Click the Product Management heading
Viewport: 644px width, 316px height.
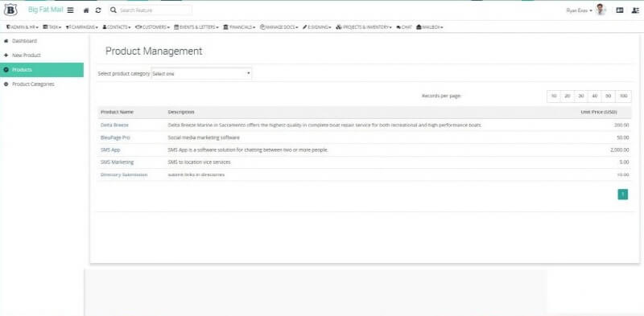154,51
